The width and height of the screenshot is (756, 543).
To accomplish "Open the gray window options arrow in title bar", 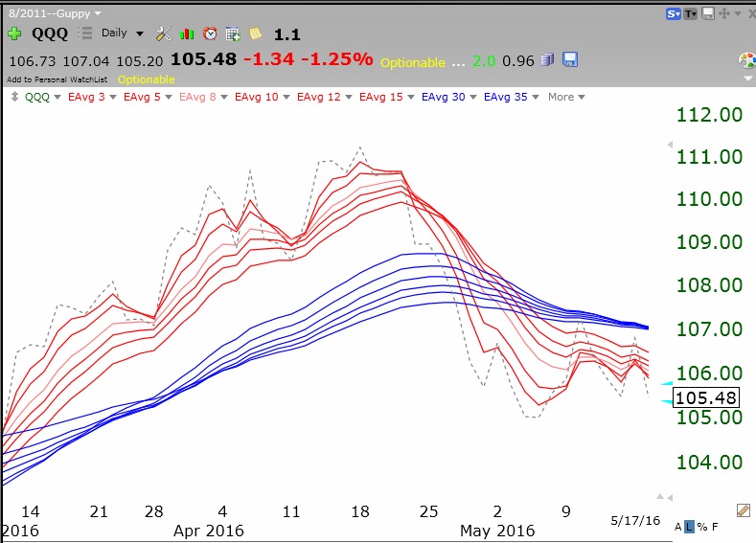I will coord(738,13).
